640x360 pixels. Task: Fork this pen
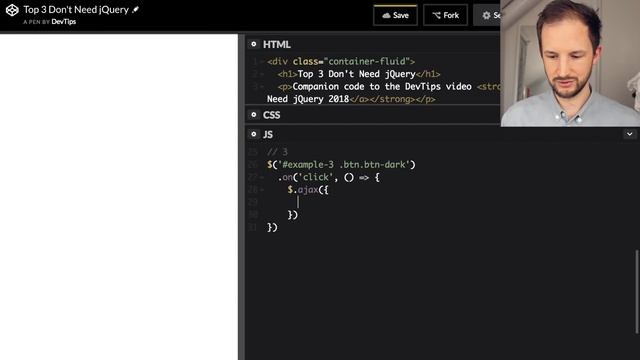(445, 16)
